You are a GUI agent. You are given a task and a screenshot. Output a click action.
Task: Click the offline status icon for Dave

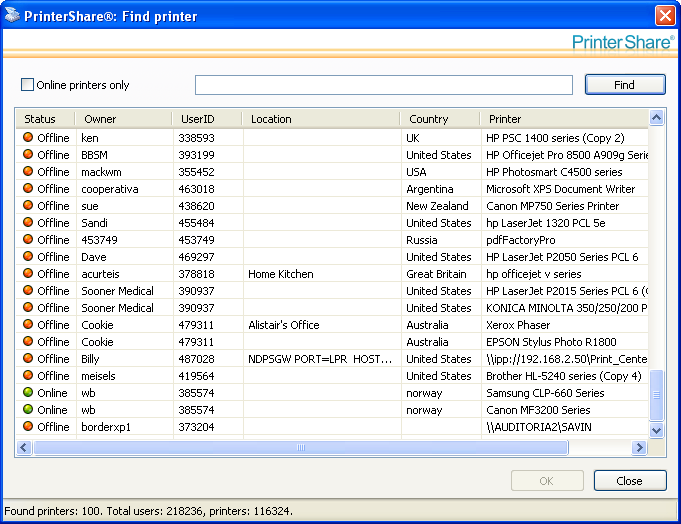tap(28, 256)
